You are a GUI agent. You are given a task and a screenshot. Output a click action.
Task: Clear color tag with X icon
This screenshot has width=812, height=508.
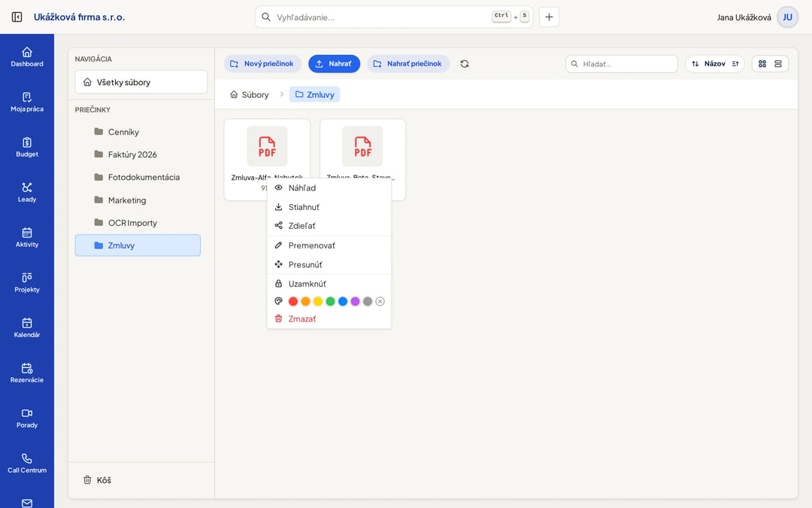click(x=380, y=301)
